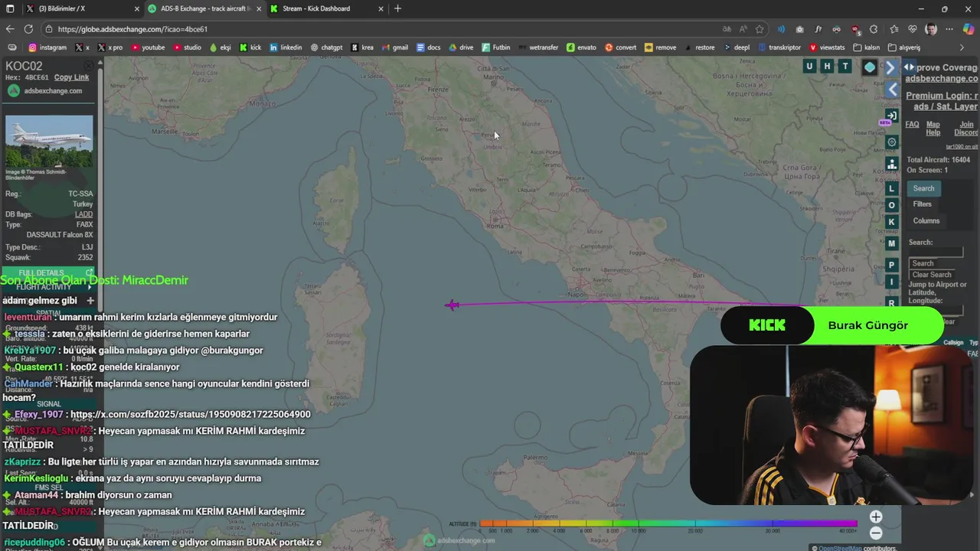Open the browser extensions puzzle icon

pos(874,29)
